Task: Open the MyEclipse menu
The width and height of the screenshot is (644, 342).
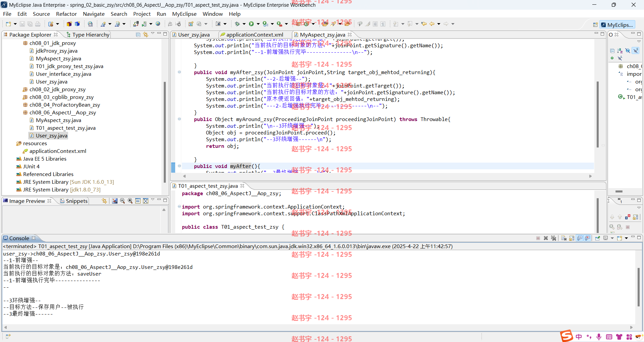Action: coord(184,14)
